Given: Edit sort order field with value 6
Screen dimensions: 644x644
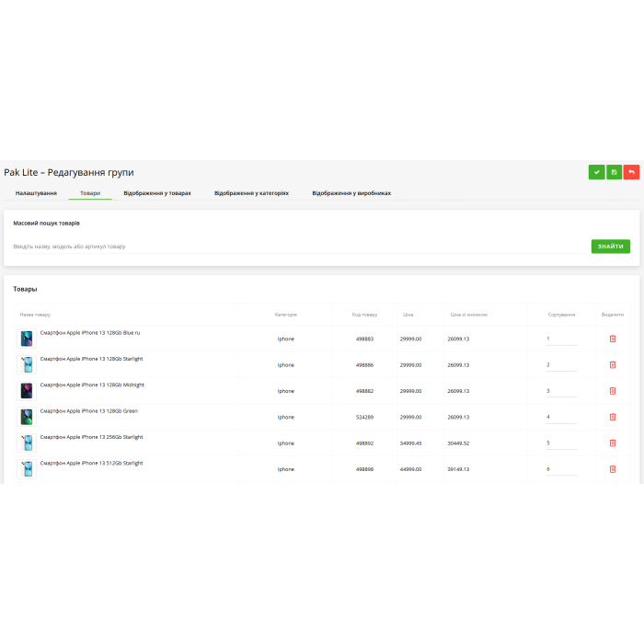Looking at the screenshot, I should 561,469.
